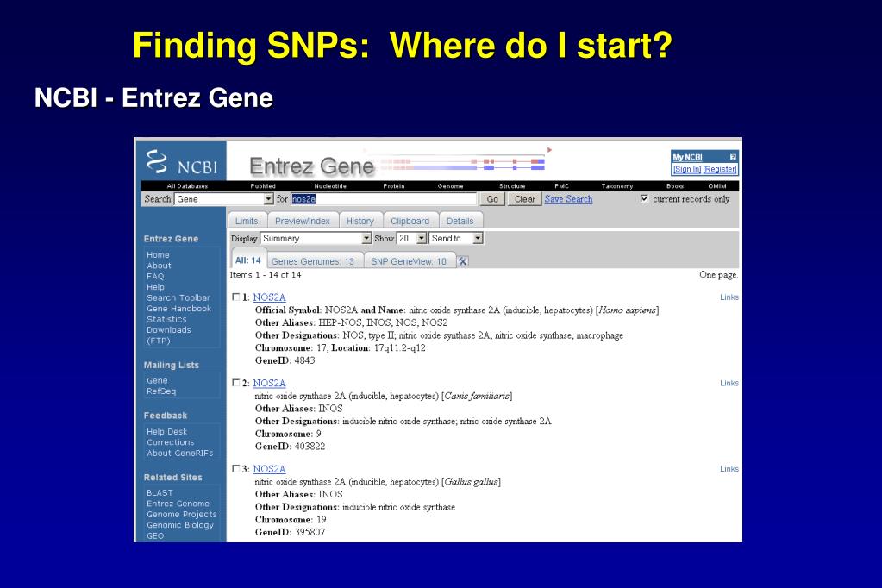Viewport: 882px width, 588px height.
Task: Open Protein in the database bar
Action: (x=394, y=185)
